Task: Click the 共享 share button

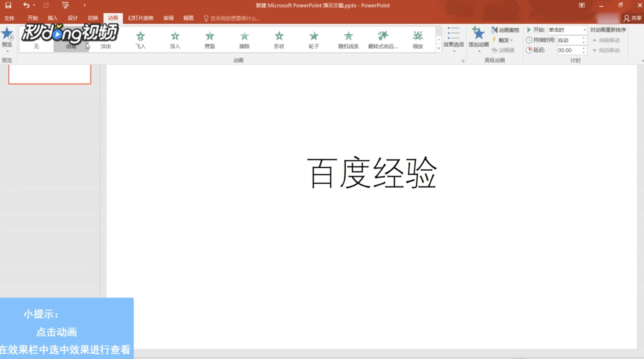Action: 632,18
